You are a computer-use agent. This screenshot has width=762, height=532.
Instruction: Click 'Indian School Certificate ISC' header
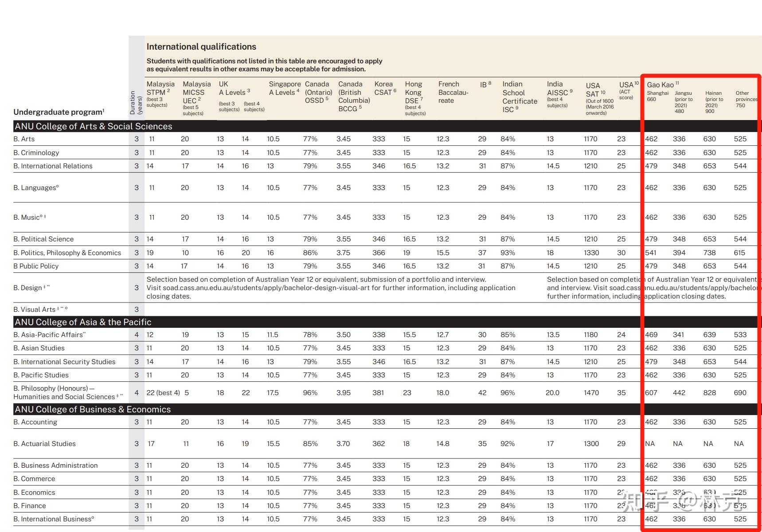click(x=520, y=97)
